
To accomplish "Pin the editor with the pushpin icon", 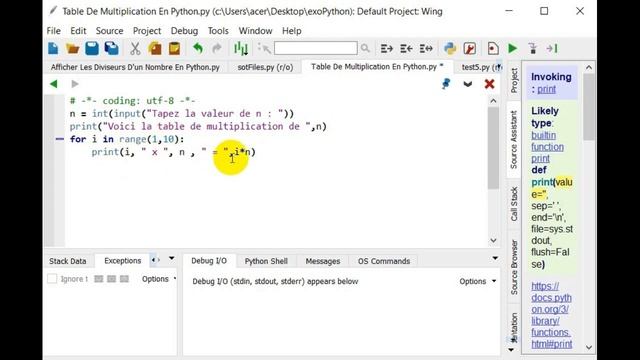I will [x=446, y=84].
